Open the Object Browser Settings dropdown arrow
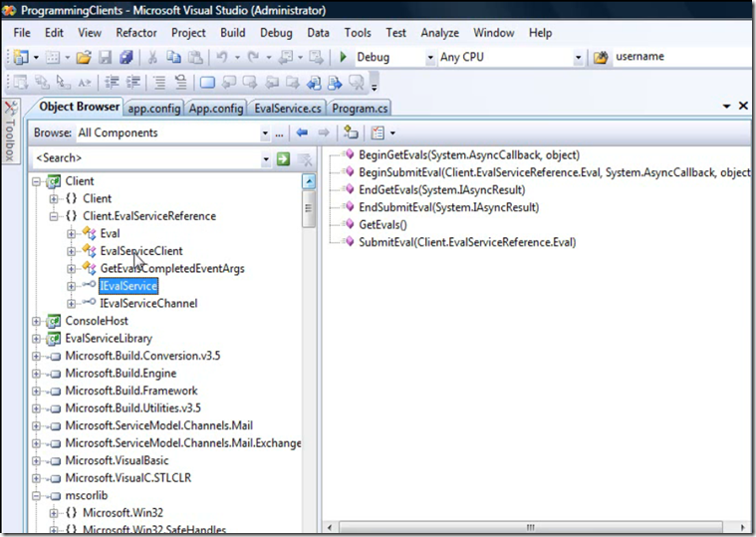The image size is (756, 537). 392,134
